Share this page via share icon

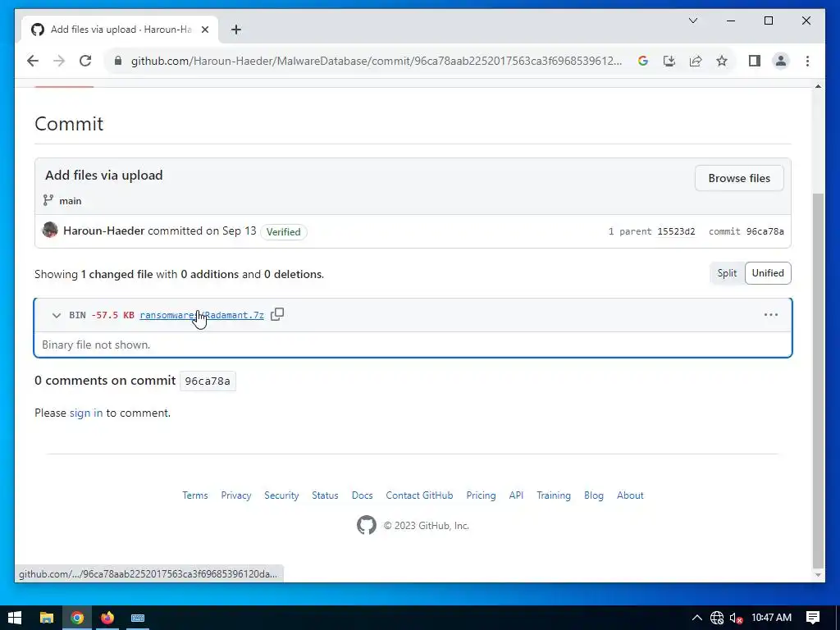[x=696, y=61]
